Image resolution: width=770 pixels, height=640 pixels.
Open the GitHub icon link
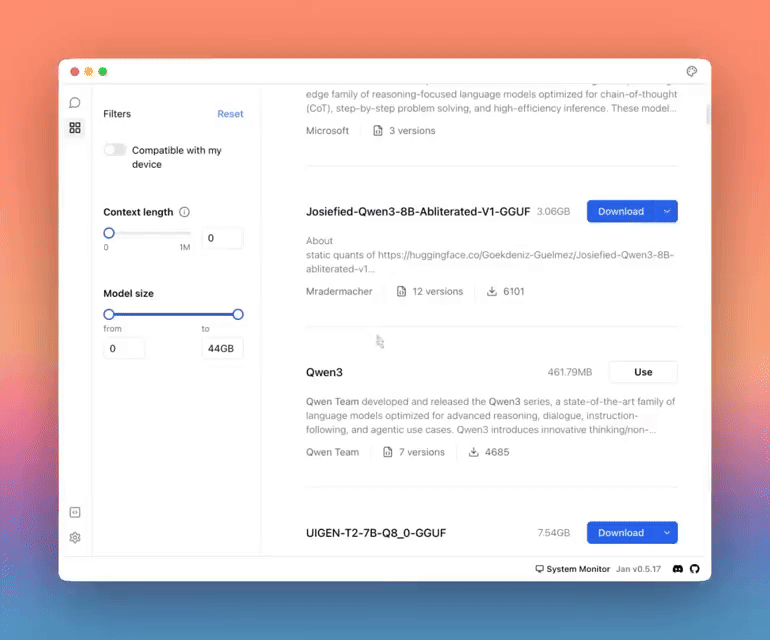(695, 569)
